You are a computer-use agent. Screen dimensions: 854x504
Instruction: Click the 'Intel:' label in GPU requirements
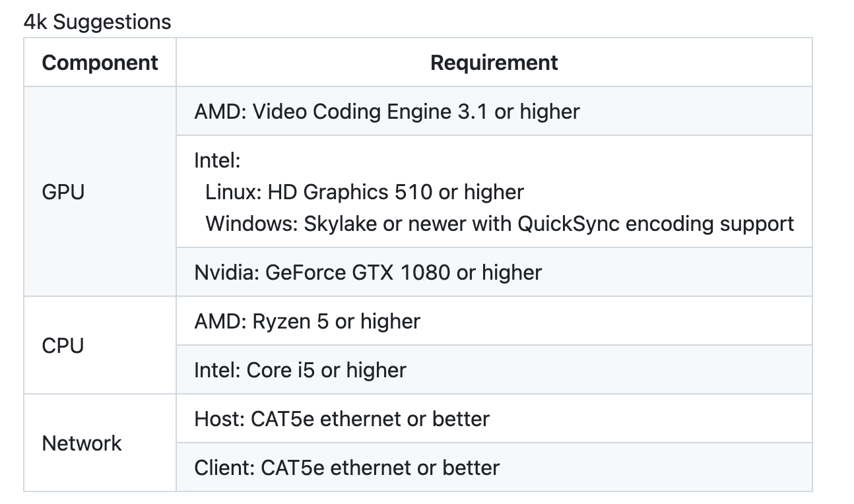[x=217, y=160]
